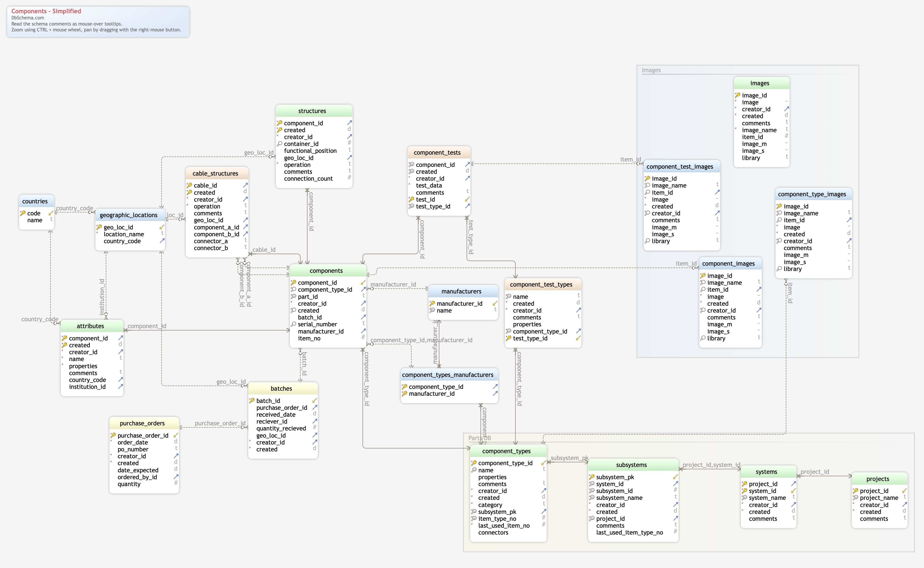This screenshot has width=924, height=568.
Task: Click the key icon beside test_id in component_tests
Action: click(x=411, y=199)
